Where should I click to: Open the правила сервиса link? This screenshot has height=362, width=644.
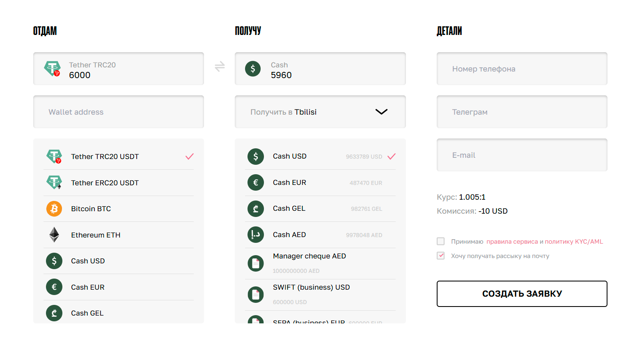[x=512, y=242]
